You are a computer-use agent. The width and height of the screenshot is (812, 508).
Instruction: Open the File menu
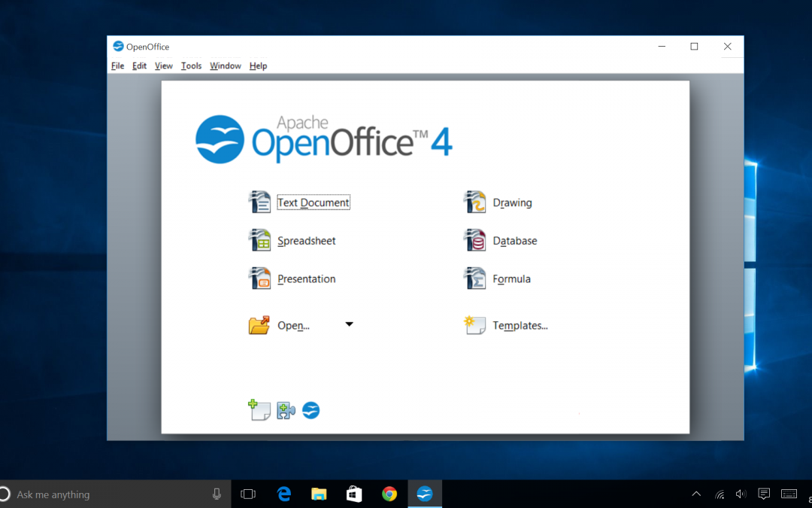[117, 65]
